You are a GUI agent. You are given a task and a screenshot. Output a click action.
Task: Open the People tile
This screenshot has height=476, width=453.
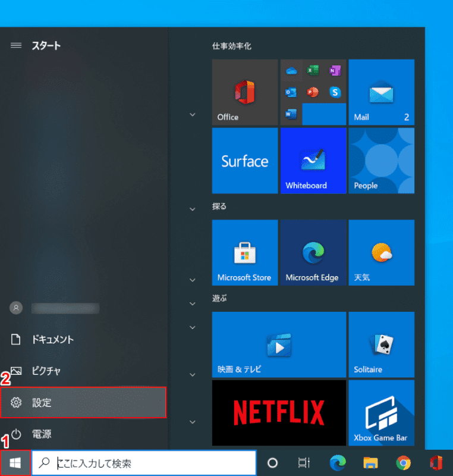pyautogui.click(x=382, y=161)
